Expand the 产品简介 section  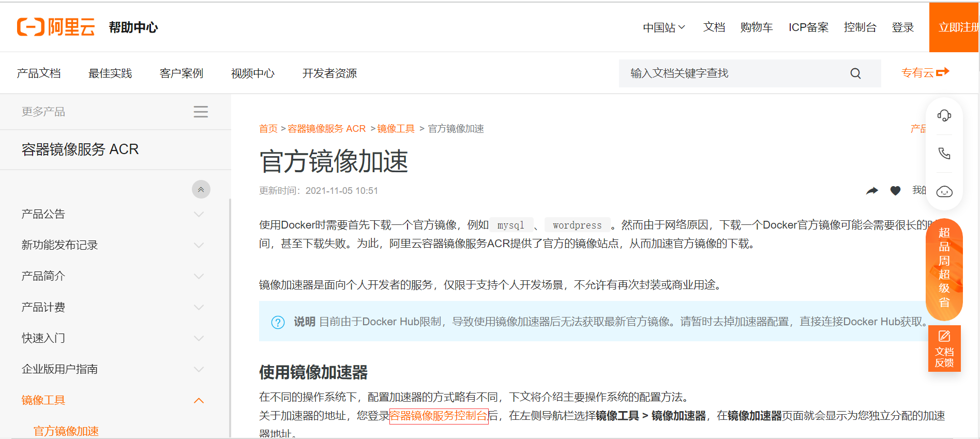click(x=199, y=276)
